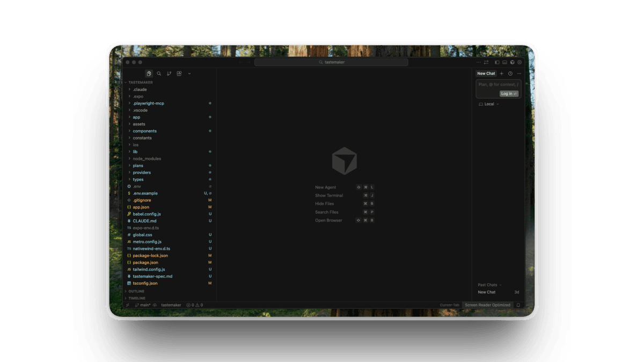The width and height of the screenshot is (644, 362).
Task: Go back with the left navigation arrow
Action: click(x=241, y=62)
